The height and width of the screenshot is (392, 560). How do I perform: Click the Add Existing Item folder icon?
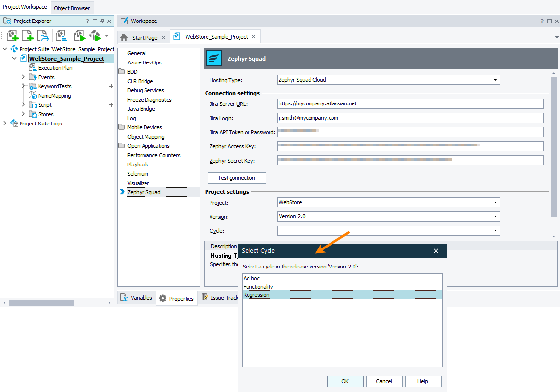[x=43, y=36]
